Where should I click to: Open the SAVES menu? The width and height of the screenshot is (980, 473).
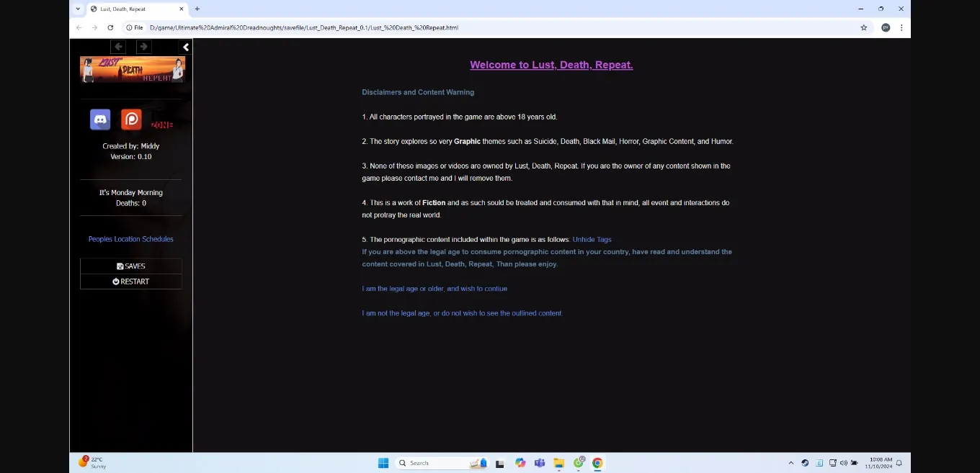(x=131, y=266)
